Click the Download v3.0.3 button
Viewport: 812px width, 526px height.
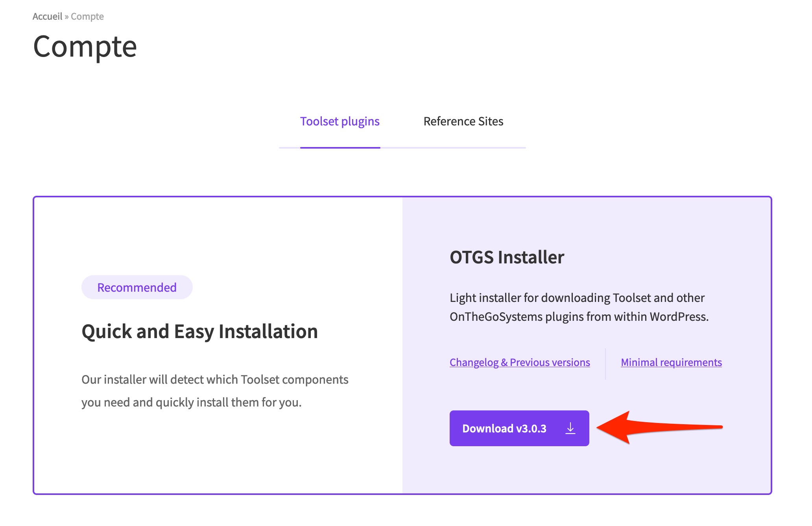519,428
